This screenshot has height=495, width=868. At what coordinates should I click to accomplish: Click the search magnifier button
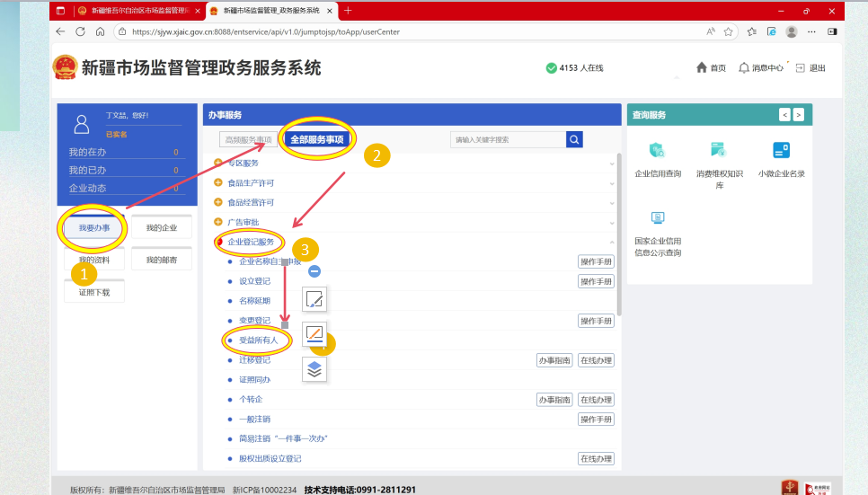(x=574, y=139)
